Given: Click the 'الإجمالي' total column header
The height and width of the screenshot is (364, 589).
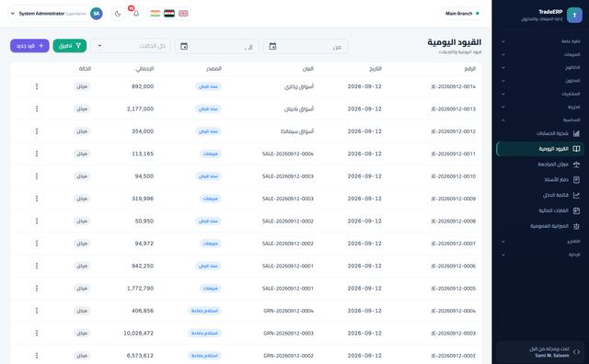Looking at the screenshot, I should 144,69.
